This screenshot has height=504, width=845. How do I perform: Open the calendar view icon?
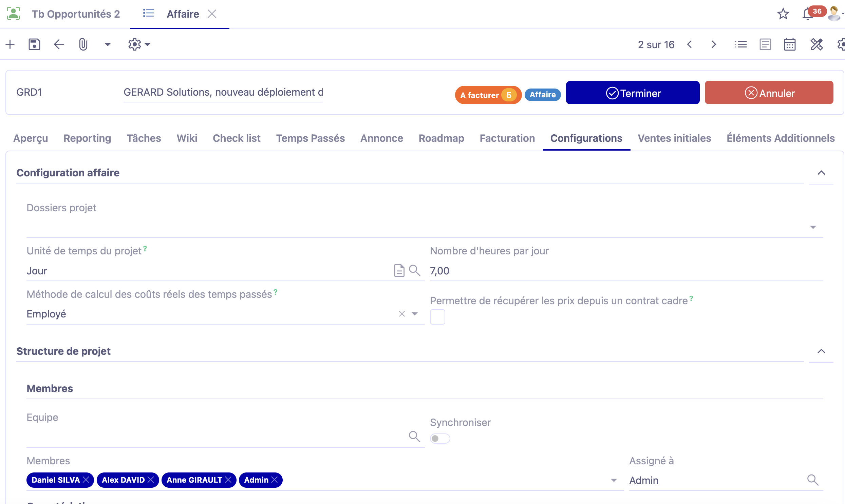[790, 44]
